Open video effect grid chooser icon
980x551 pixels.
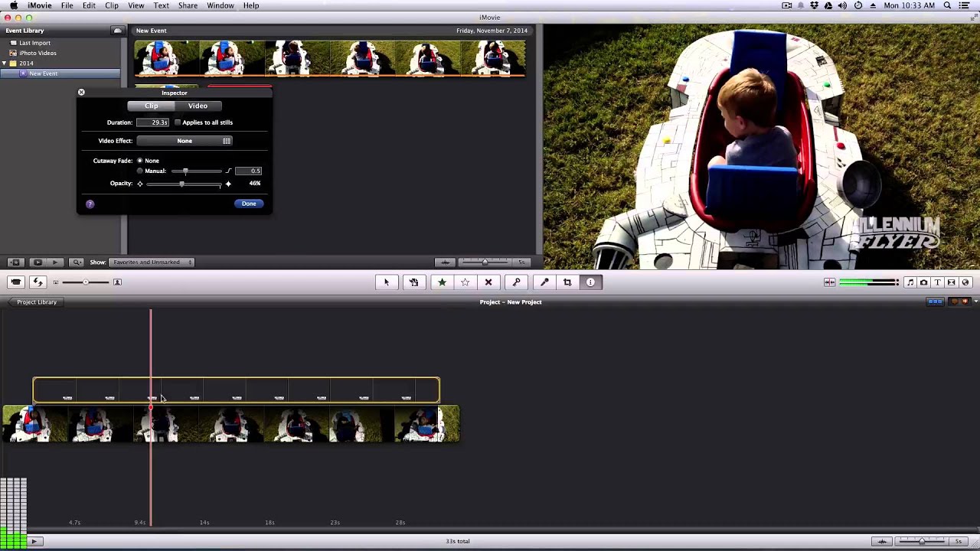227,141
